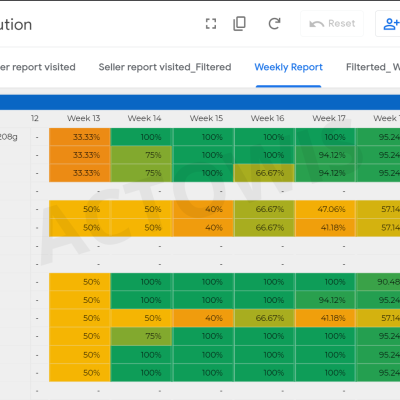Select 75% cell in a row starting 50%
Viewport: 400px width, 400px height.
click(141, 336)
